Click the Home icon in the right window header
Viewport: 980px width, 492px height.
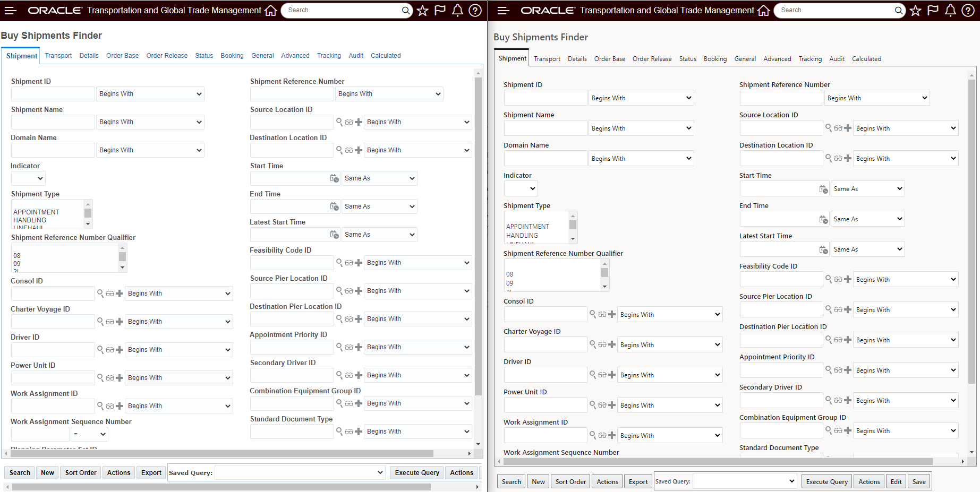click(x=763, y=10)
